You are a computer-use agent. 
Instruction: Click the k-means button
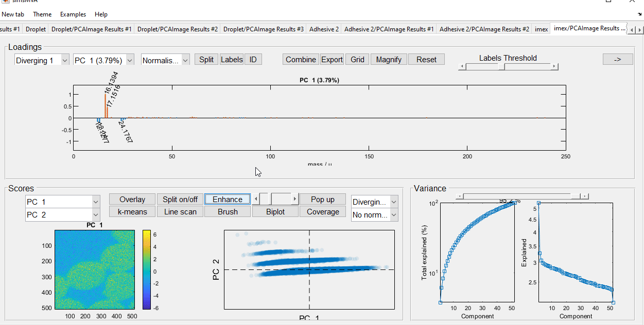coord(132,211)
